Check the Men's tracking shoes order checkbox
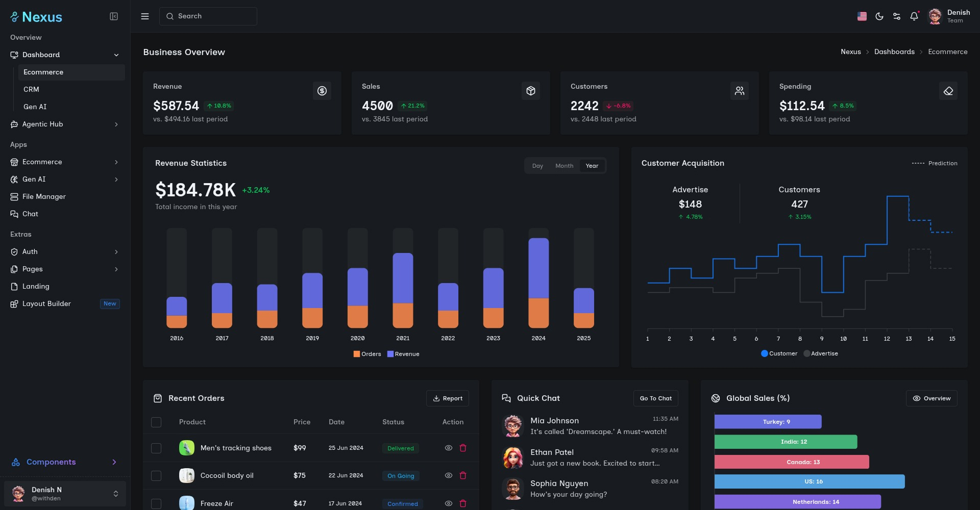Viewport: 980px width, 510px height. (x=156, y=448)
